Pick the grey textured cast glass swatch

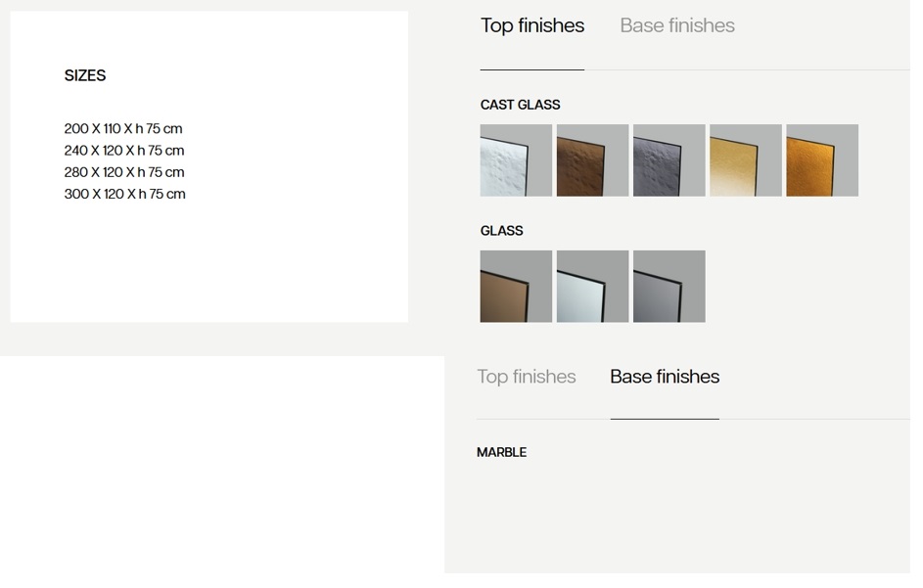669,160
